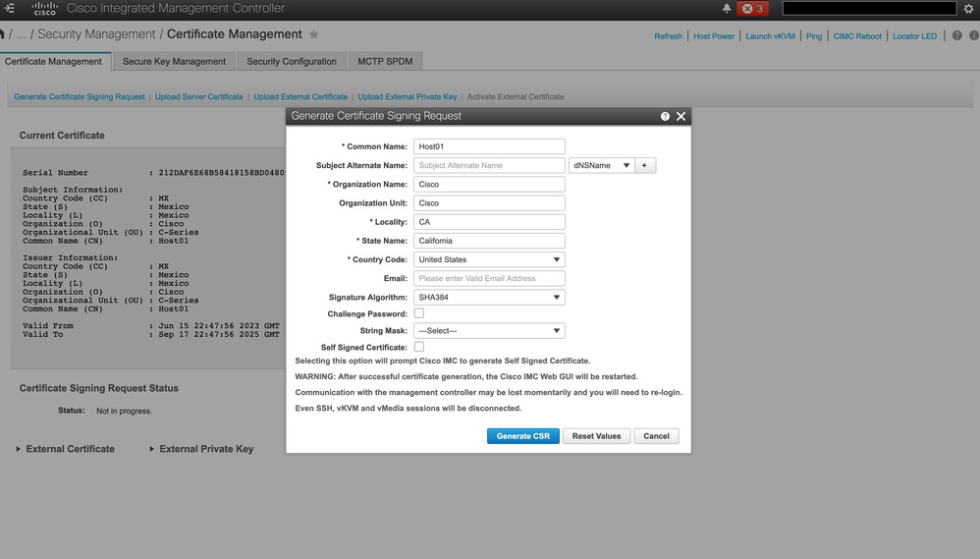980x559 pixels.
Task: Click the black header search box
Action: pos(869,8)
